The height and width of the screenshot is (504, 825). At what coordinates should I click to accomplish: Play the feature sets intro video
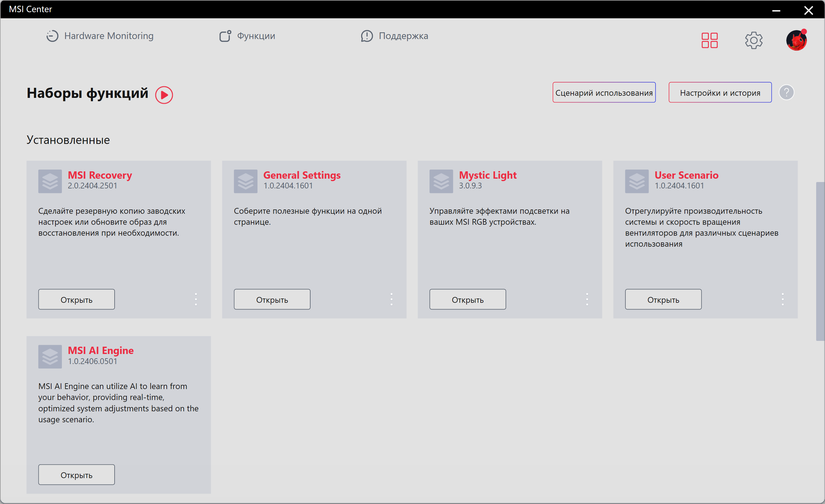tap(164, 95)
